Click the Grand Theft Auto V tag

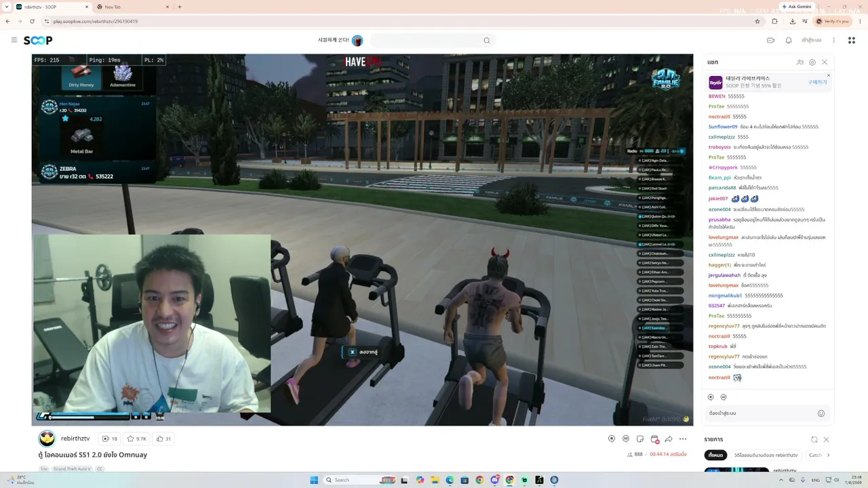(72, 469)
